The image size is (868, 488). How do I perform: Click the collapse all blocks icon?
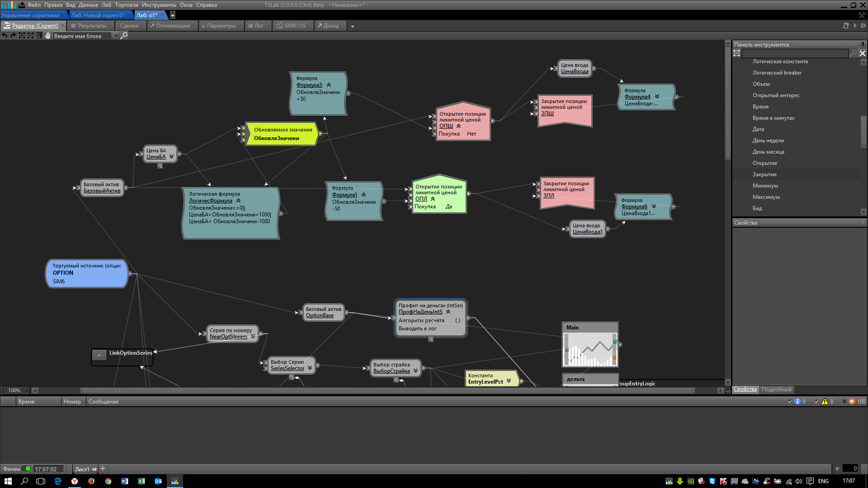click(30, 36)
